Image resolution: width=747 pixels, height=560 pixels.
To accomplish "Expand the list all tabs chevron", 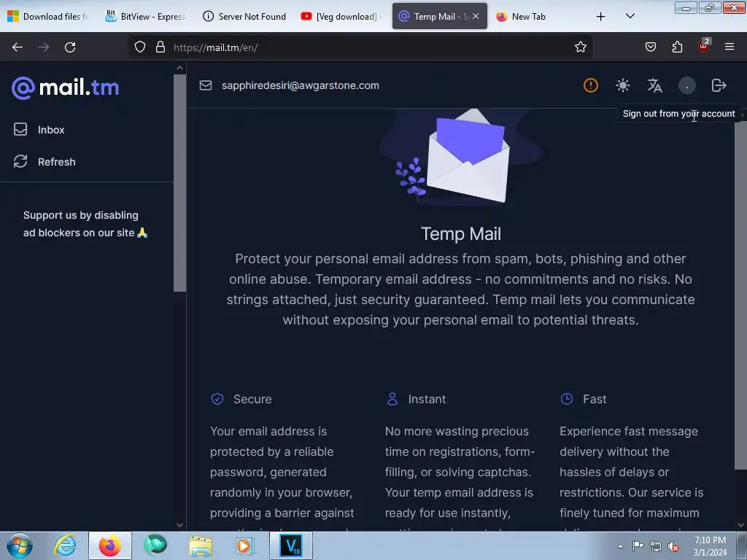I will pos(630,16).
